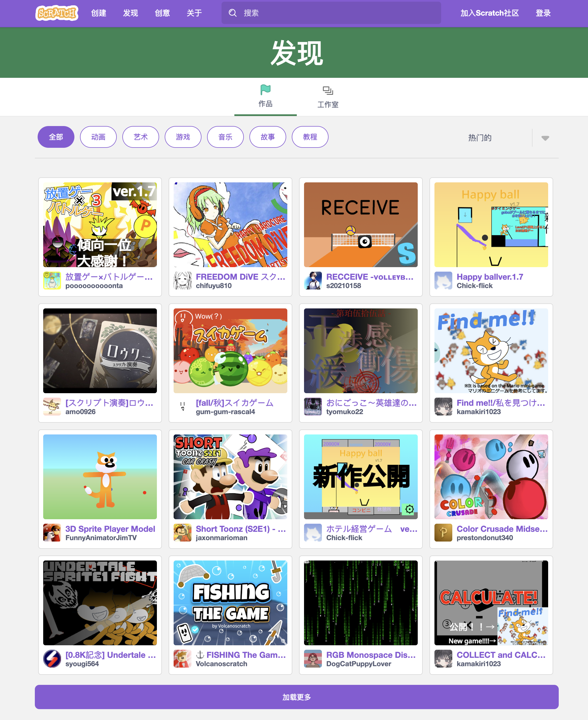Select the 全部 filter pill

coord(56,137)
